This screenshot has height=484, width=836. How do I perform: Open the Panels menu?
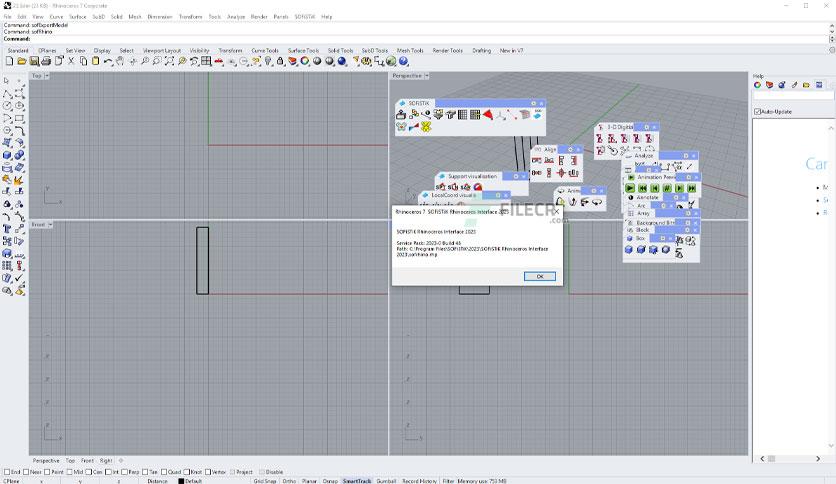280,17
